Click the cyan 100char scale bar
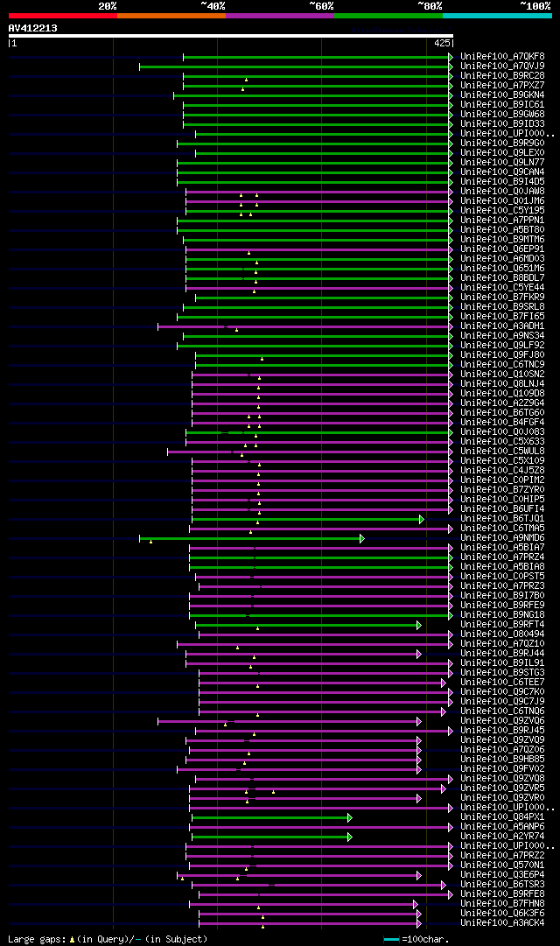560x946 pixels. coord(392,939)
